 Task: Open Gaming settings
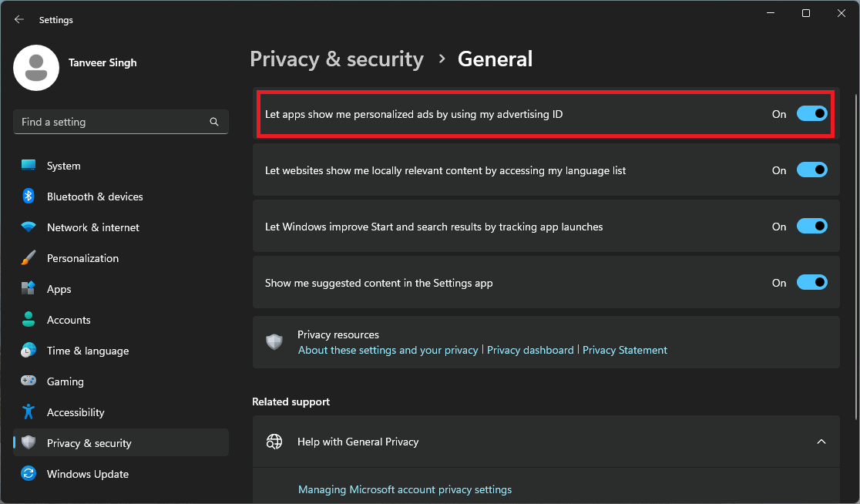click(x=65, y=381)
